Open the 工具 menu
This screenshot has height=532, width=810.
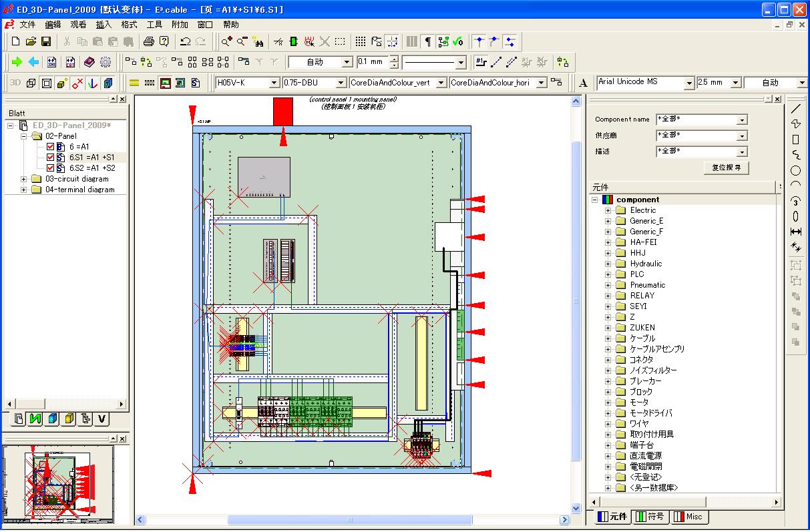154,25
